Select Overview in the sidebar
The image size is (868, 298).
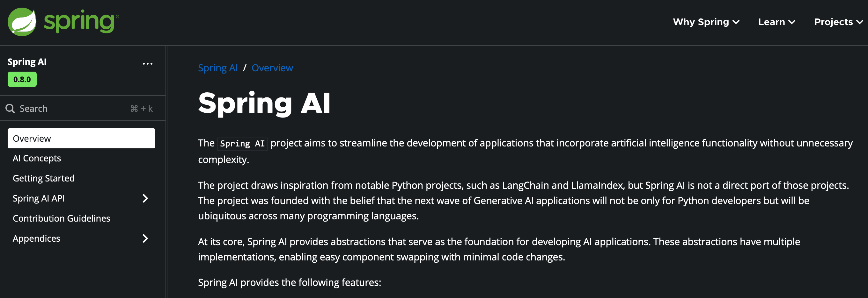tap(82, 138)
